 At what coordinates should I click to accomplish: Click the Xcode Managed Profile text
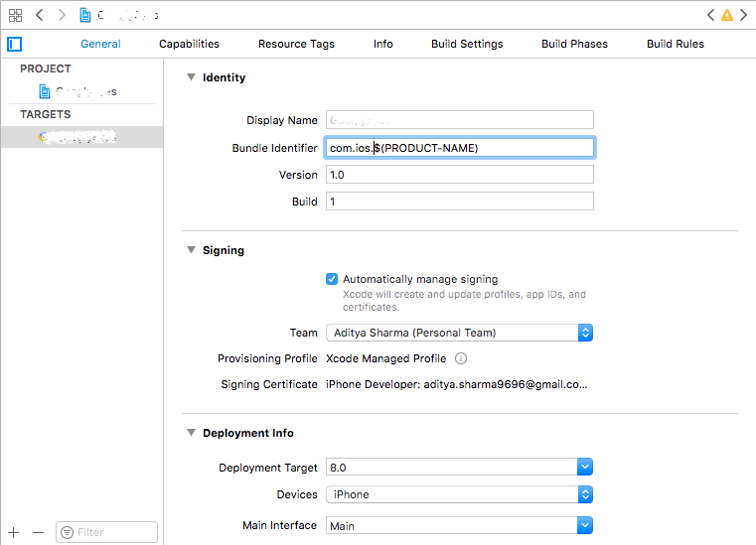tap(386, 359)
